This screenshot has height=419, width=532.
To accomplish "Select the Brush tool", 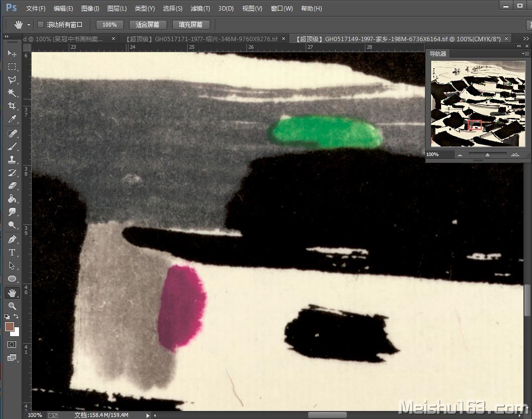I will [x=12, y=147].
